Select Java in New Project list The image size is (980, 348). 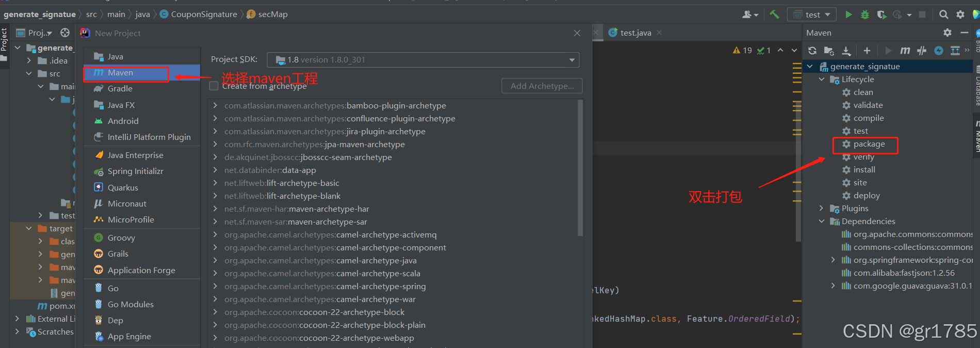[141, 56]
